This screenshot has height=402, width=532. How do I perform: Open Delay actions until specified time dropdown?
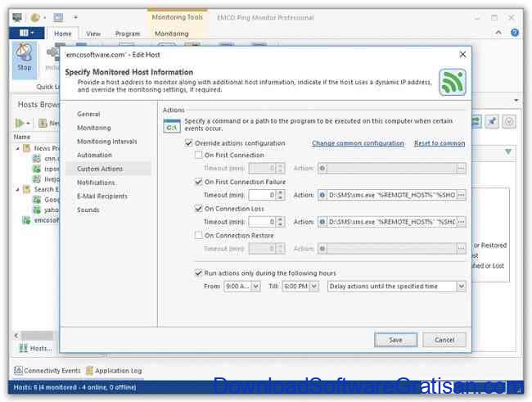(461, 287)
